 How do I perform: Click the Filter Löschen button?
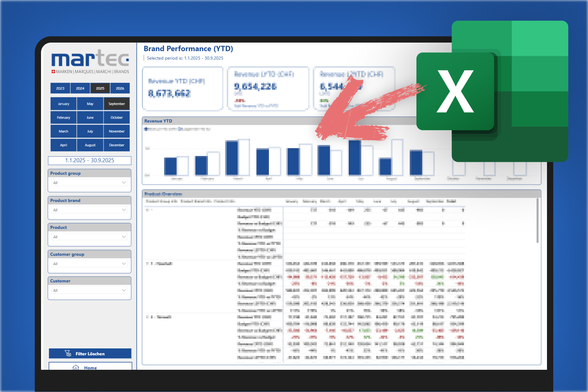(x=90, y=353)
